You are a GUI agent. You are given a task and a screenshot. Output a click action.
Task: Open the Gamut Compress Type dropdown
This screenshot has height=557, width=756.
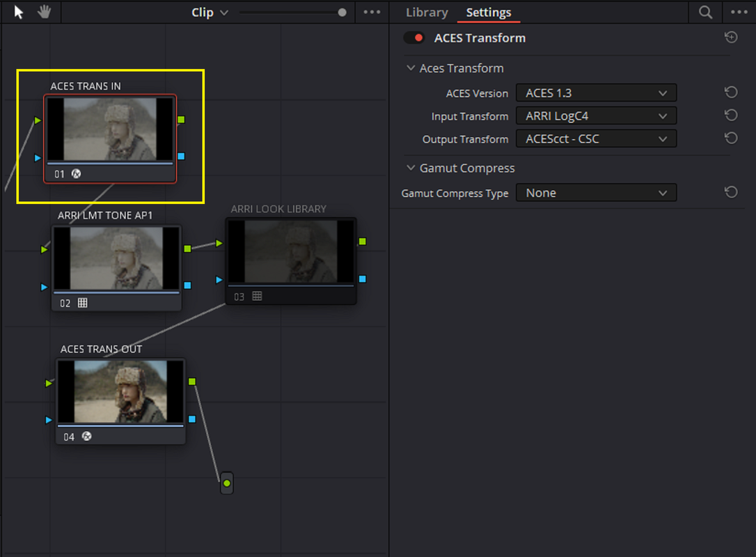(x=596, y=193)
